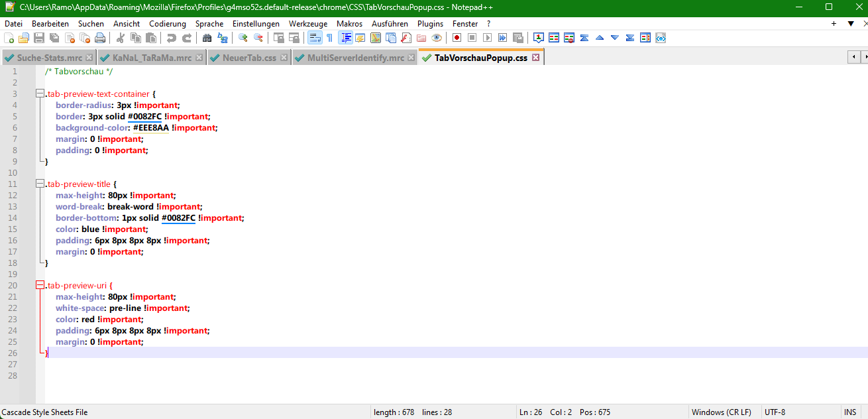The width and height of the screenshot is (868, 419).
Task: Click the Find and Replace icon
Action: pyautogui.click(x=223, y=38)
